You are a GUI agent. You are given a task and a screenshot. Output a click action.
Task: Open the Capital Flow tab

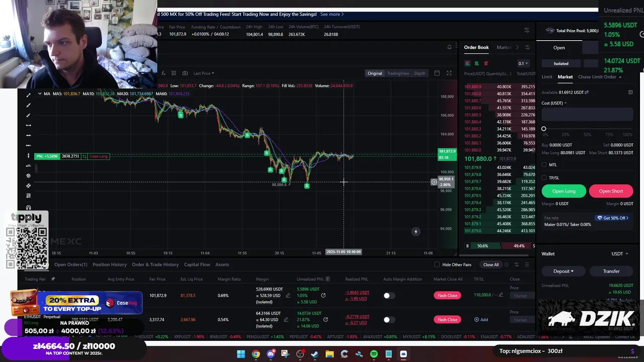197,264
